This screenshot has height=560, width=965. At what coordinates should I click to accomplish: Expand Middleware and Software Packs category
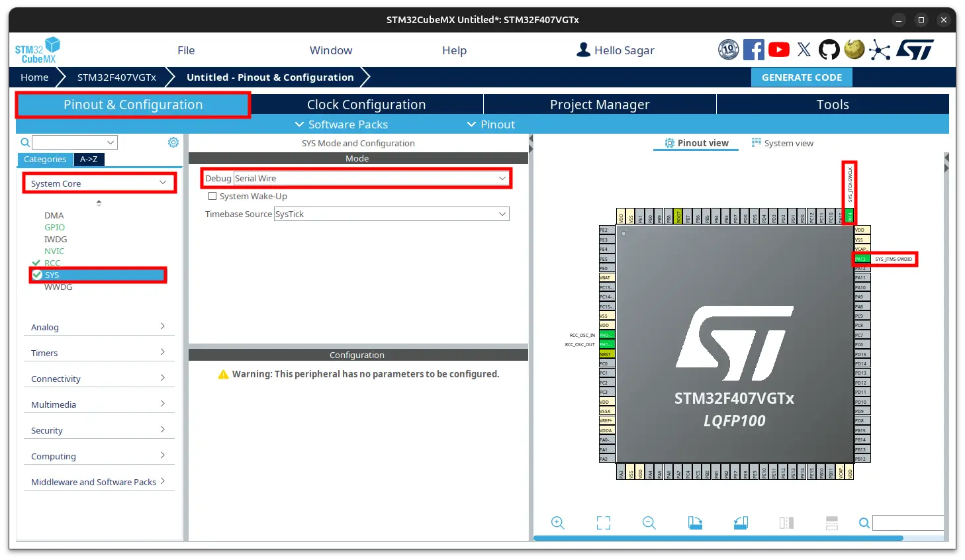coord(99,482)
